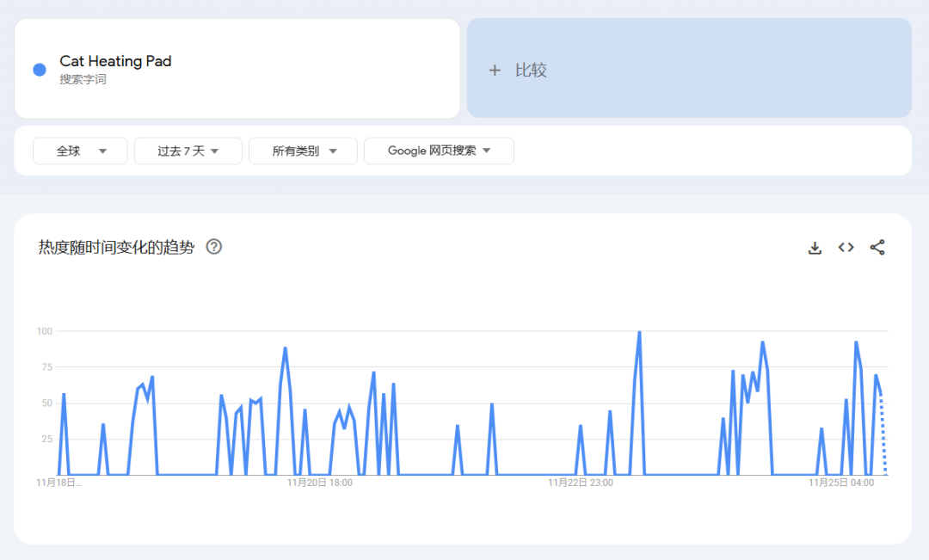Screen dimensions: 929x560
Task: Open the help tooltip next to the chart title
Action: [x=213, y=247]
